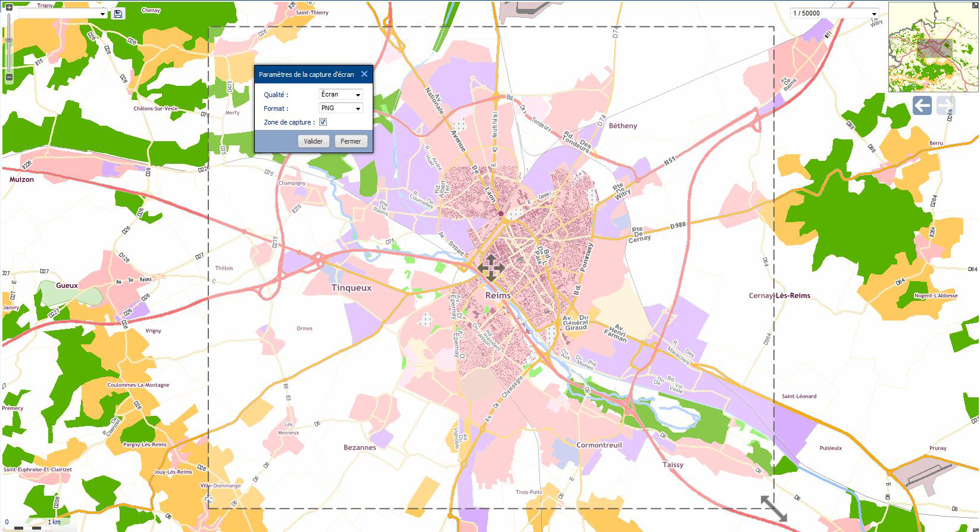Open the Qualité dropdown showing Écran

click(341, 94)
